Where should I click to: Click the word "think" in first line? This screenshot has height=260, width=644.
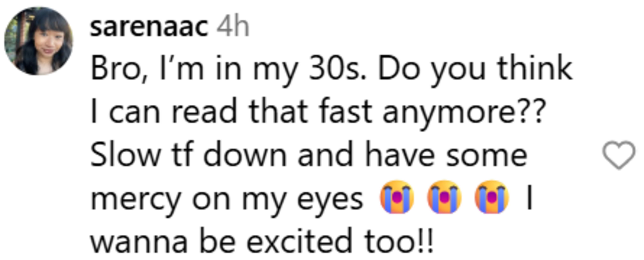[535, 69]
